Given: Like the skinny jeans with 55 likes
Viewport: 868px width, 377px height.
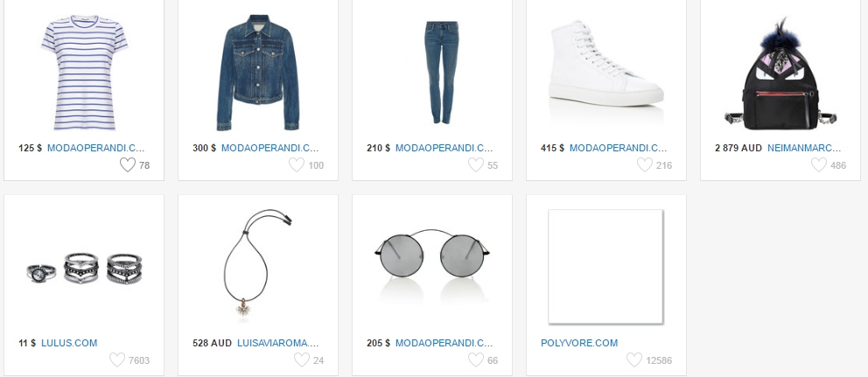Looking at the screenshot, I should [476, 164].
